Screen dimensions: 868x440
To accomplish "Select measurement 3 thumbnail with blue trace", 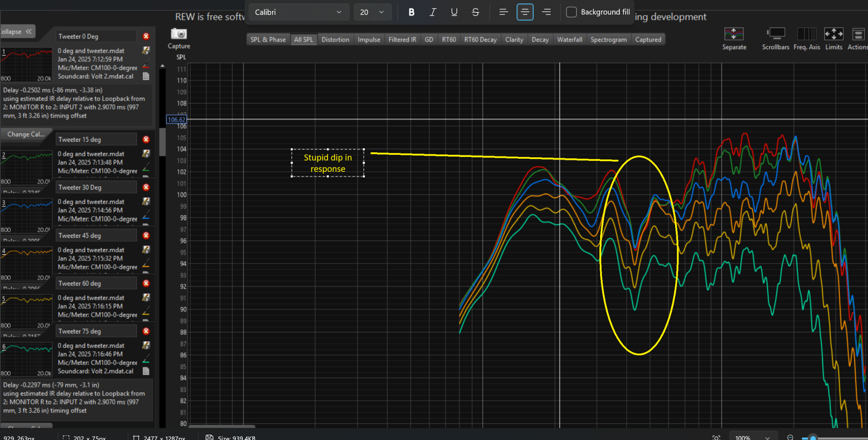I will coord(26,216).
